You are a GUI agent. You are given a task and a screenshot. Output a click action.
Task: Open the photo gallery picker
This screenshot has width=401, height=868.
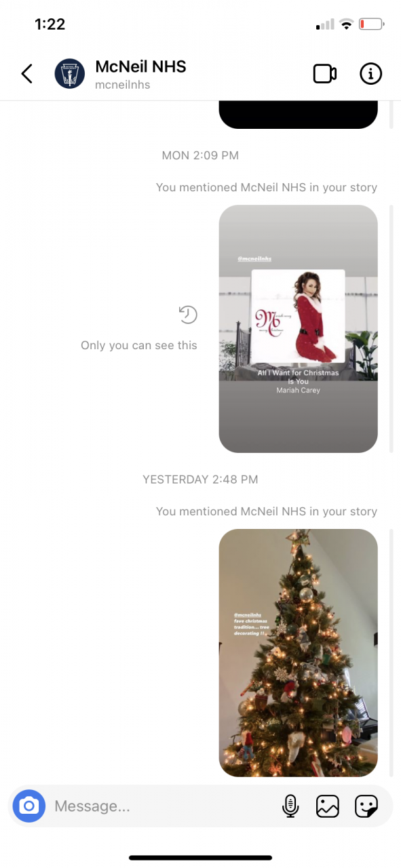[328, 806]
